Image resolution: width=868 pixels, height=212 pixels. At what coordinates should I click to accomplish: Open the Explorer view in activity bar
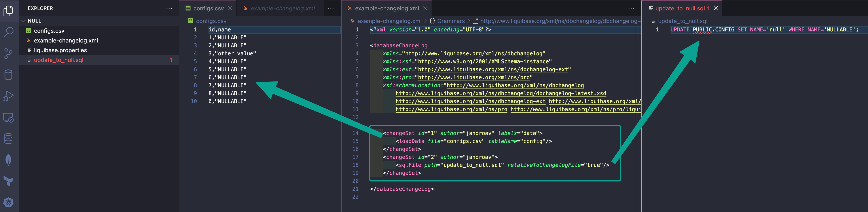pos(8,11)
